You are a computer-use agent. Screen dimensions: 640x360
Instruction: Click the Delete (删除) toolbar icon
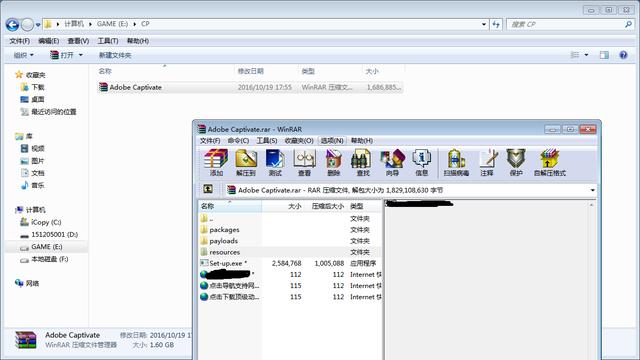pyautogui.click(x=333, y=162)
